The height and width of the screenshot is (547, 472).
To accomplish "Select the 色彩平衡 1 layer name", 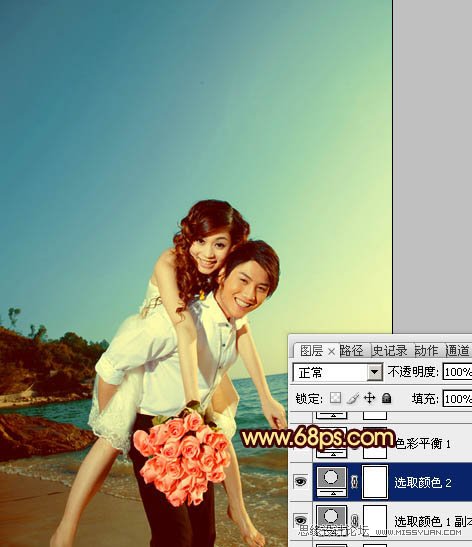I will point(423,444).
